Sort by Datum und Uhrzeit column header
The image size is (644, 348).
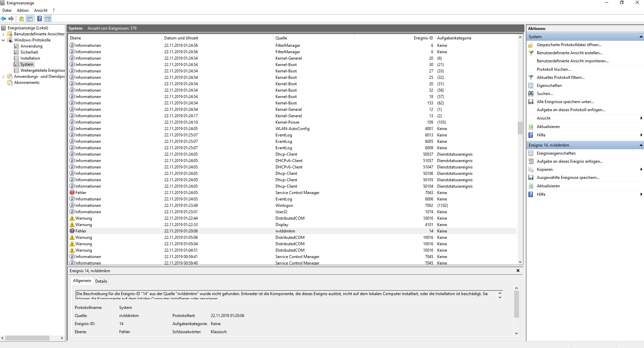pyautogui.click(x=218, y=38)
